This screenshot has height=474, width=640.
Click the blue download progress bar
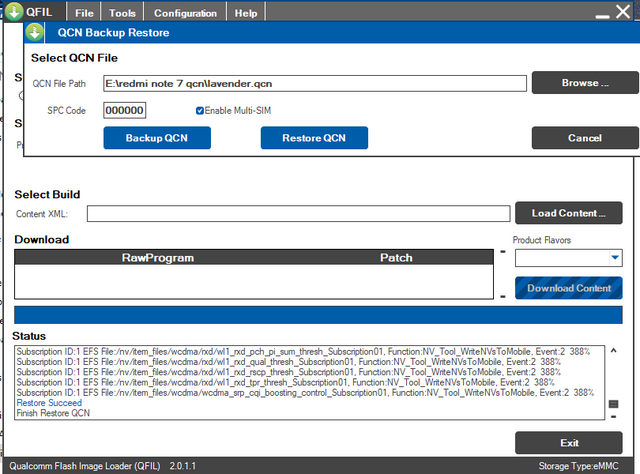click(x=318, y=315)
